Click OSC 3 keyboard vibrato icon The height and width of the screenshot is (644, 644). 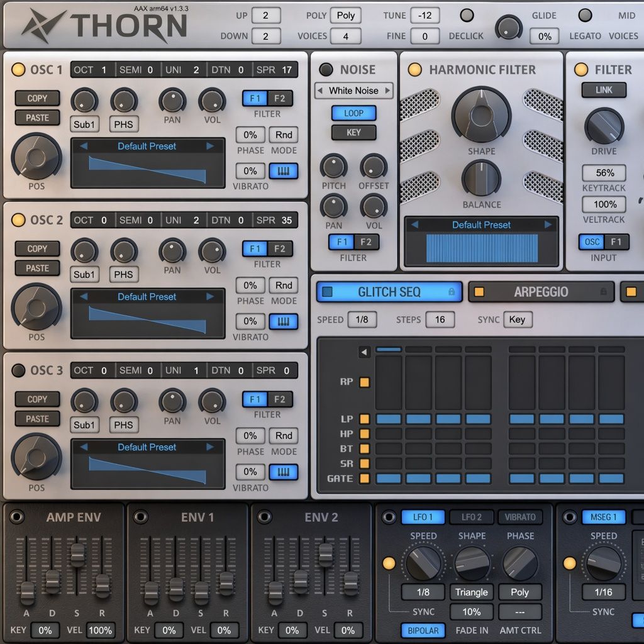tap(284, 472)
